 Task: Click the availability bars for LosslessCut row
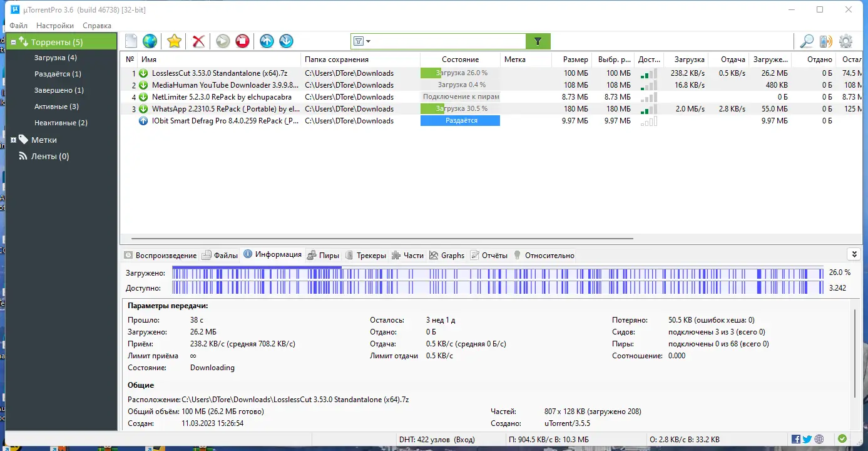[x=649, y=73]
